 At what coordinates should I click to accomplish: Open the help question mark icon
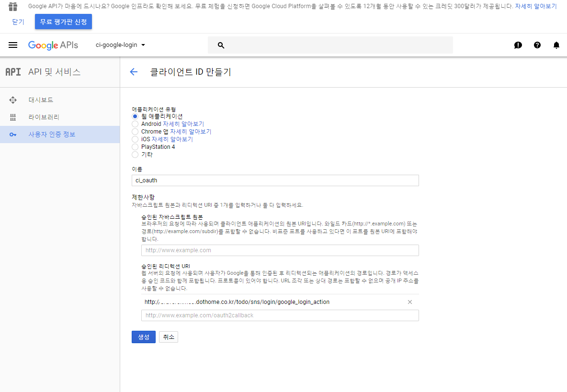(x=537, y=45)
